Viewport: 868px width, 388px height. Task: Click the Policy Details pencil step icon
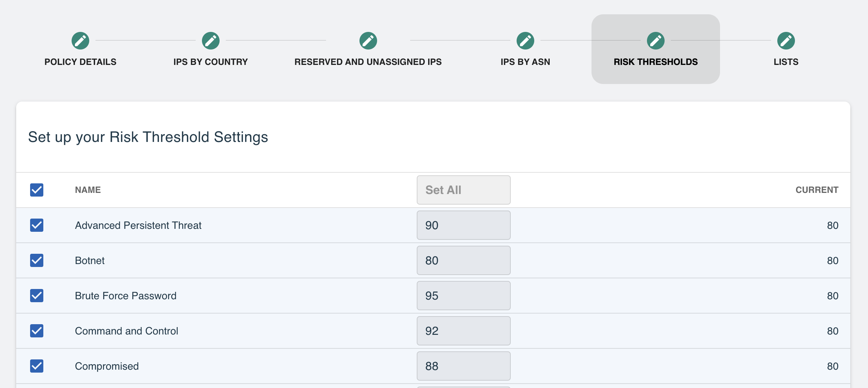pos(80,41)
